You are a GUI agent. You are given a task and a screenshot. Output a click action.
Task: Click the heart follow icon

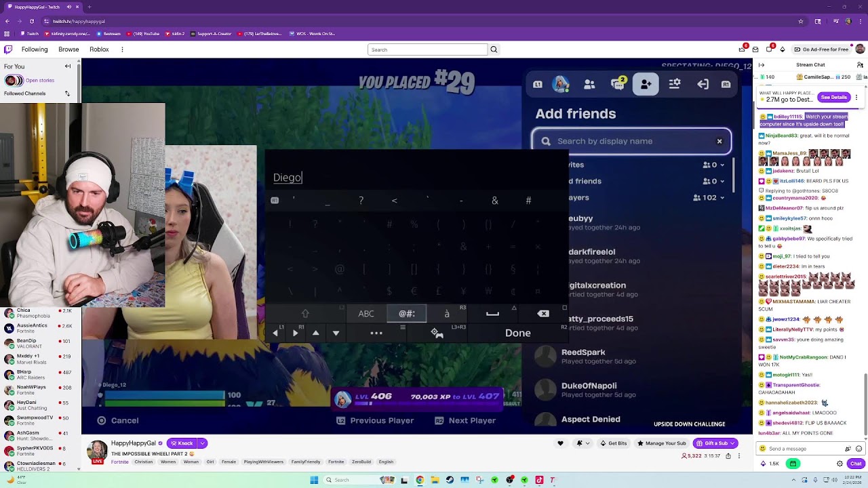click(560, 443)
